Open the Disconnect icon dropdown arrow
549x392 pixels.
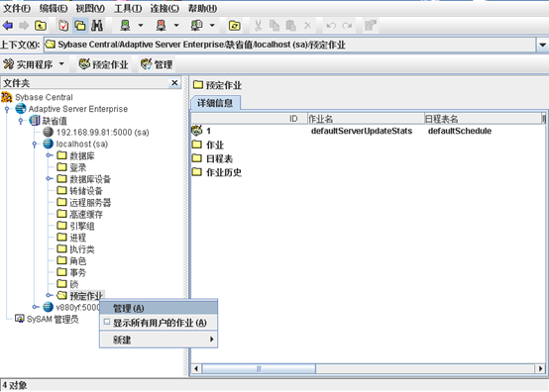(176, 25)
